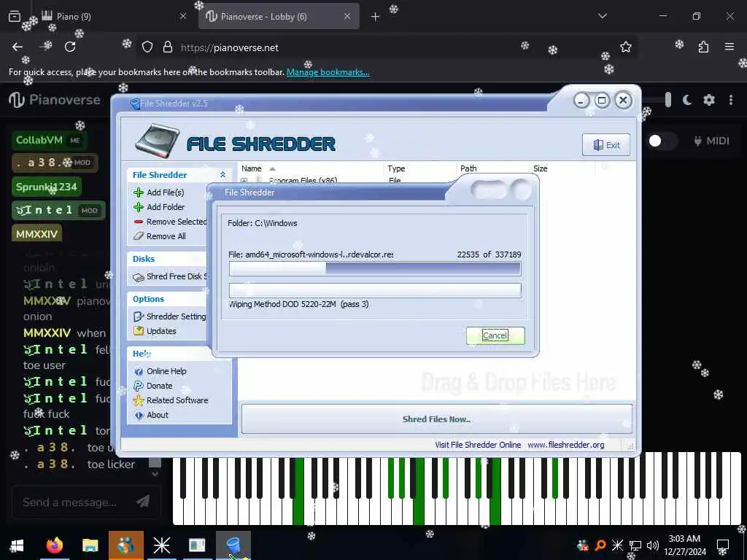Click Shred Files Now button
The image size is (747, 560).
[x=436, y=419]
